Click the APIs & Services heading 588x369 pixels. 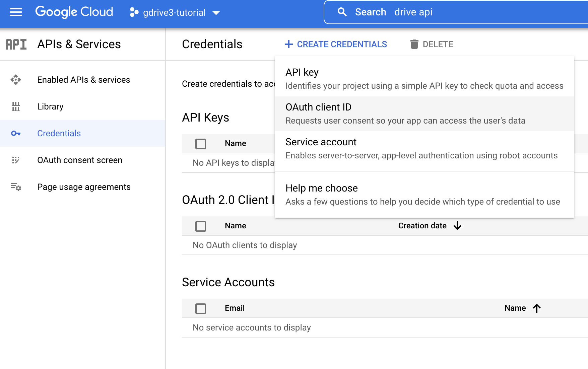pyautogui.click(x=79, y=44)
